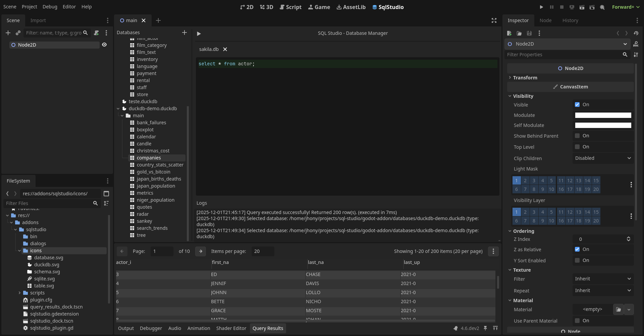644x336 pixels.
Task: Execute the SQL query with run icon
Action: click(199, 33)
